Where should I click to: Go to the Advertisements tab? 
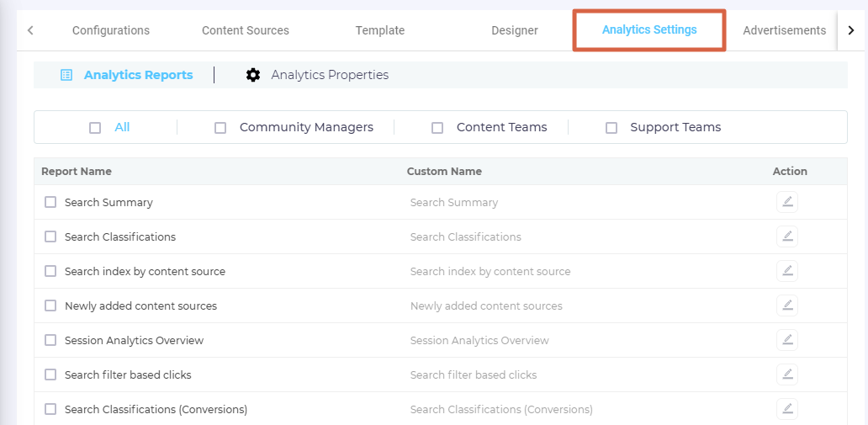(x=784, y=30)
